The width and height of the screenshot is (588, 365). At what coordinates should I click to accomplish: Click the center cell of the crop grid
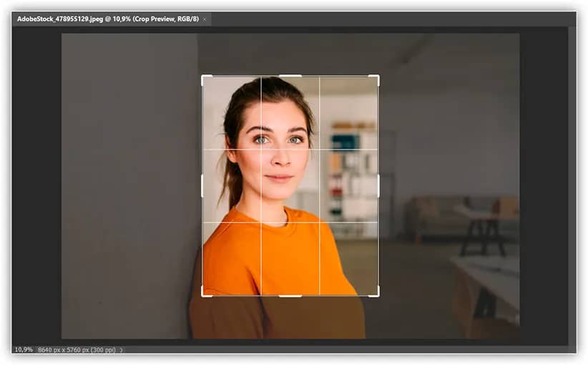click(290, 185)
